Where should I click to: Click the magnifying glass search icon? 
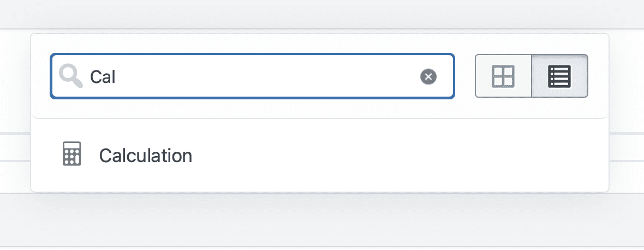click(x=70, y=76)
